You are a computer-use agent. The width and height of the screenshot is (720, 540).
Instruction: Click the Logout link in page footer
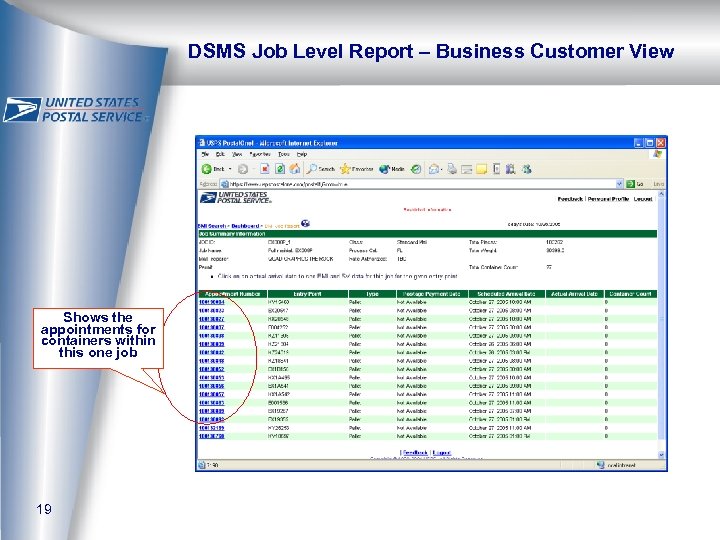click(442, 453)
